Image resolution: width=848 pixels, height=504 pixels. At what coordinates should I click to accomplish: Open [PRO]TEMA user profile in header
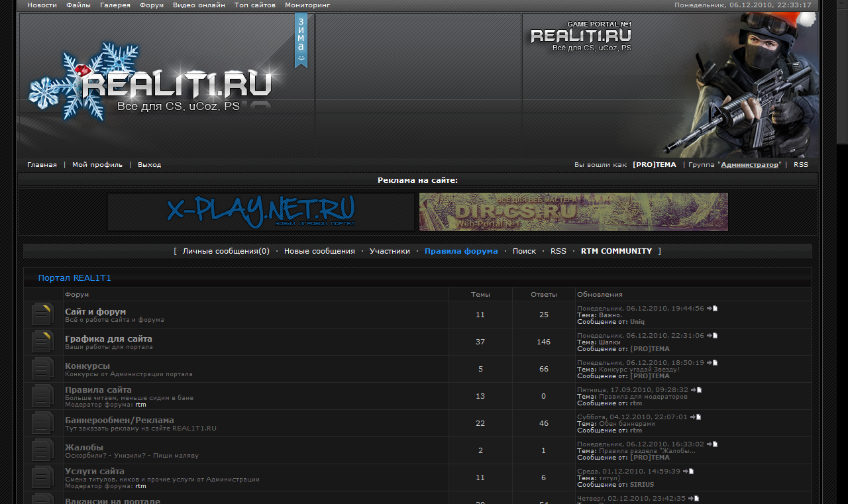[655, 165]
